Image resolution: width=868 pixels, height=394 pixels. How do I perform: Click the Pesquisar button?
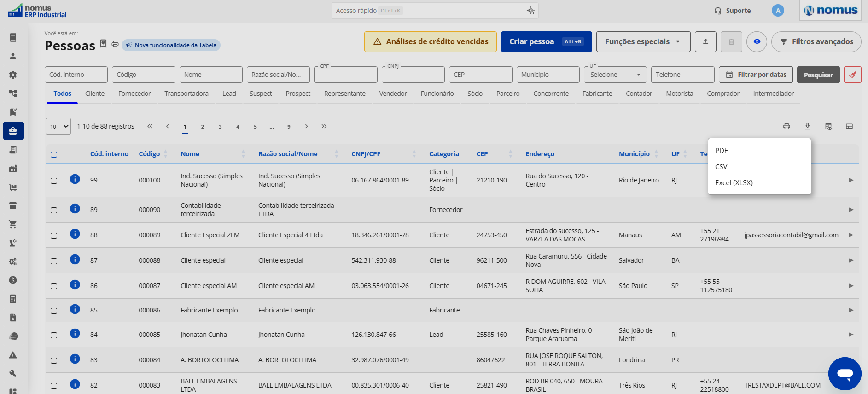(x=818, y=75)
